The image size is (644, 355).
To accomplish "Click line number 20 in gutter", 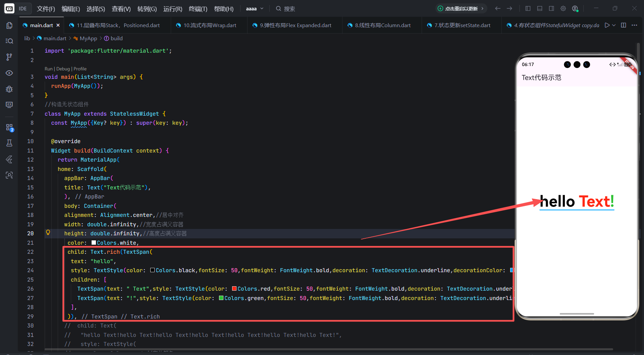I will click(x=31, y=233).
